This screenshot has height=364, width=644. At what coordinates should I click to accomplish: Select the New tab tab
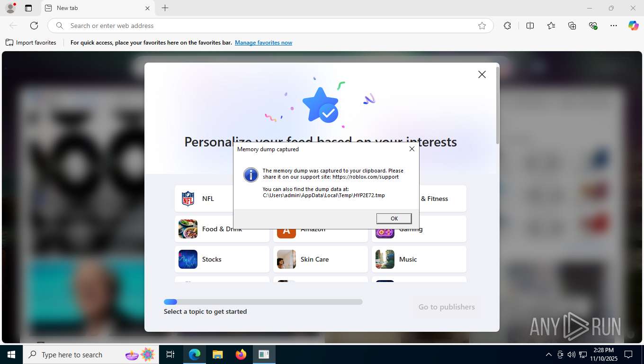point(98,8)
